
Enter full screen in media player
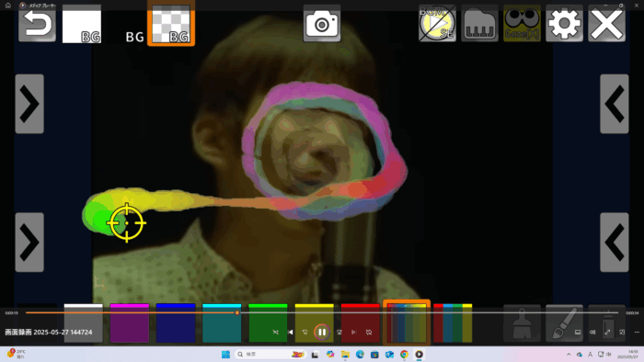[x=607, y=332]
